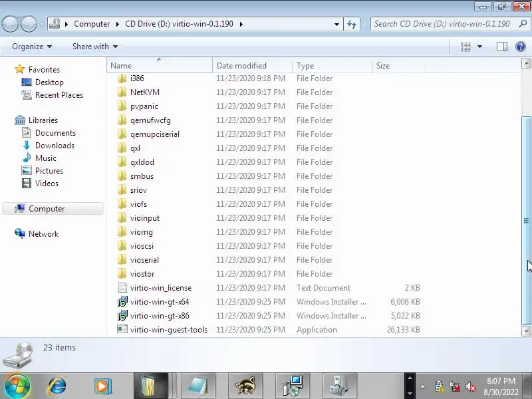Select the viostor folder icon
This screenshot has width=532, height=399.
coord(122,274)
